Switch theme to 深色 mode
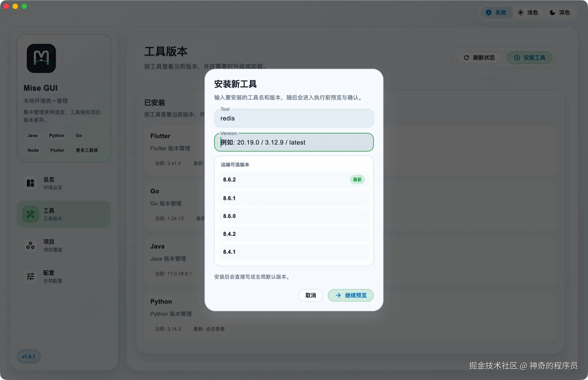Viewport: 588px width, 380px height. [560, 13]
